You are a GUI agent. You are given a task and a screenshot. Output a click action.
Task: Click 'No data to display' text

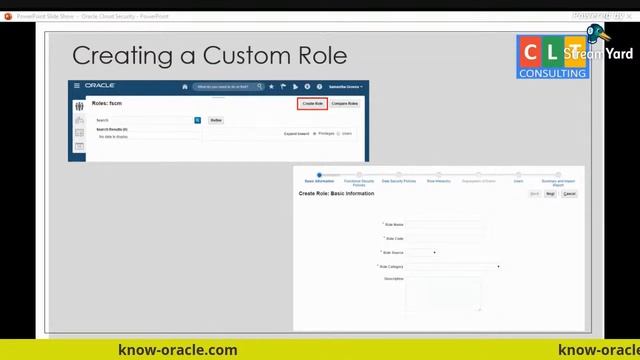click(x=113, y=137)
